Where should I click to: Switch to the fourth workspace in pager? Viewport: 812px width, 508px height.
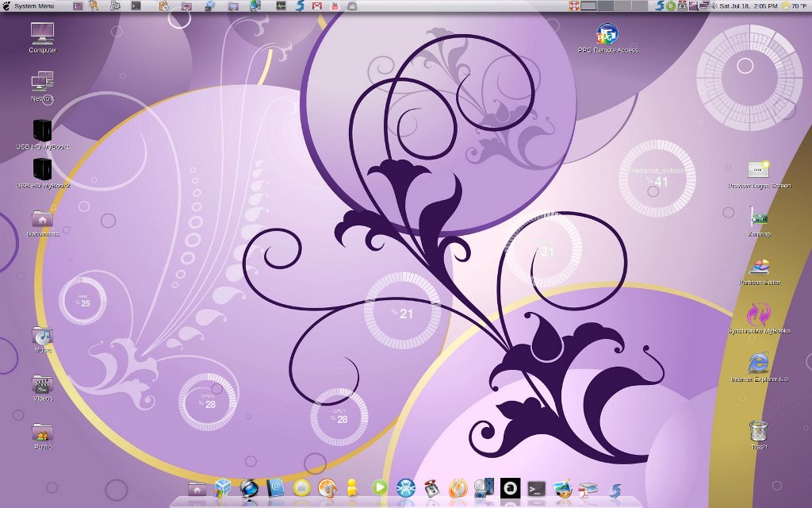(x=640, y=6)
